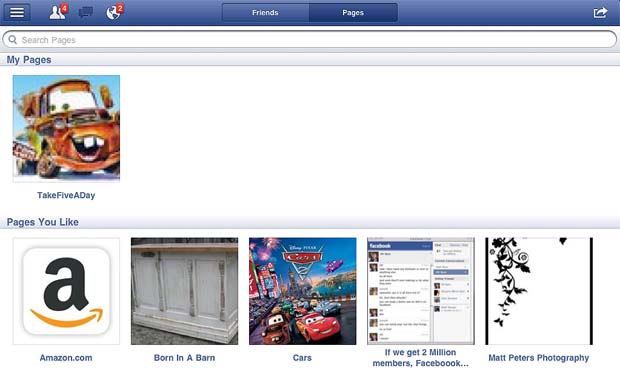Open the Cars 2 poster thumbnail
This screenshot has width=620, height=374.
click(x=302, y=291)
